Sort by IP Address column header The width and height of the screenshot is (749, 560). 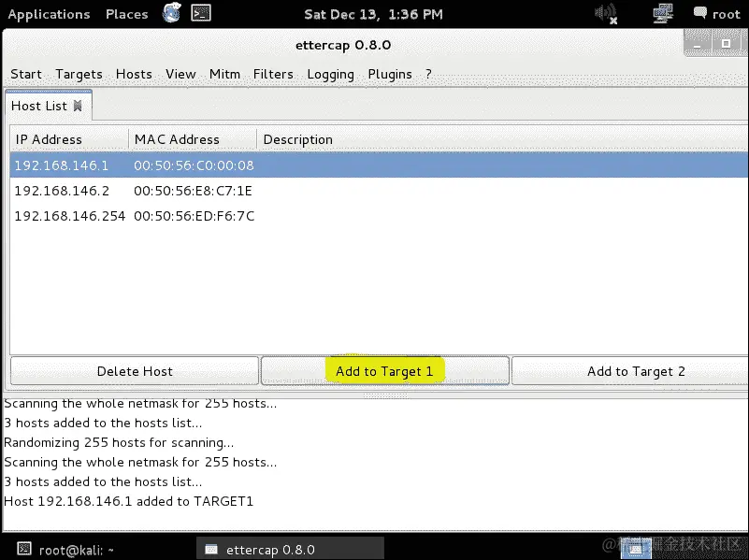pyautogui.click(x=69, y=139)
